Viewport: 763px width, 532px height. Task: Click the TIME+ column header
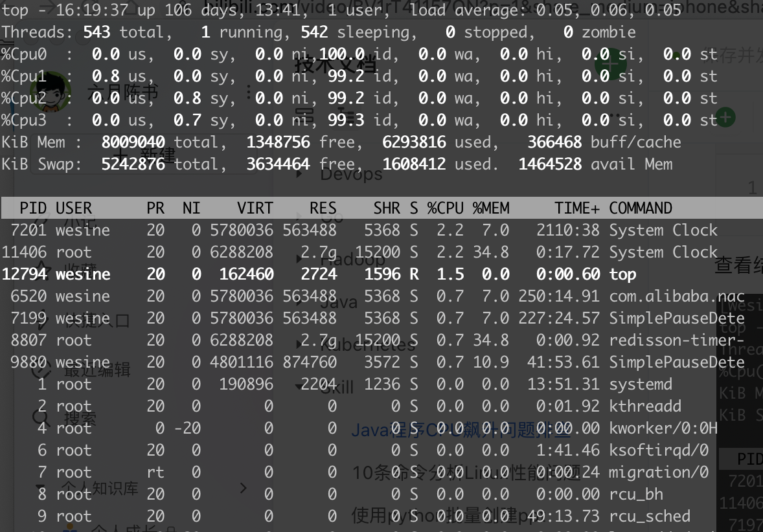576,208
